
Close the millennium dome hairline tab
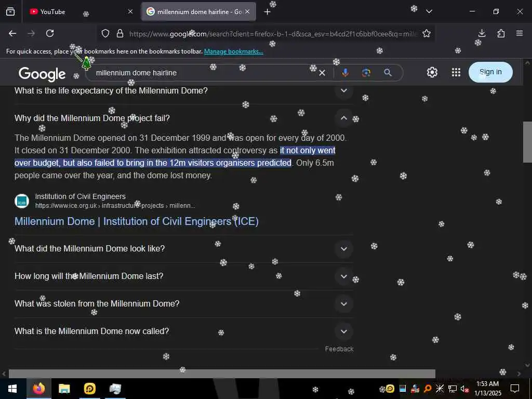pyautogui.click(x=247, y=12)
